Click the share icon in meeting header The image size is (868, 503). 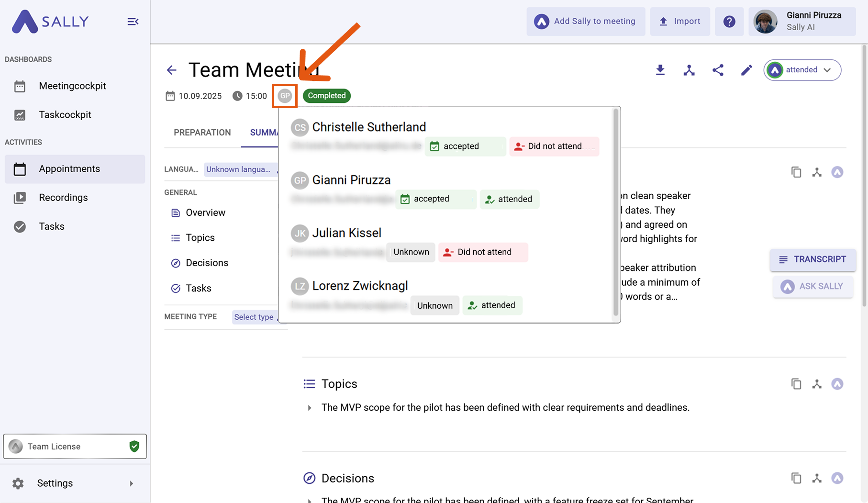click(717, 70)
